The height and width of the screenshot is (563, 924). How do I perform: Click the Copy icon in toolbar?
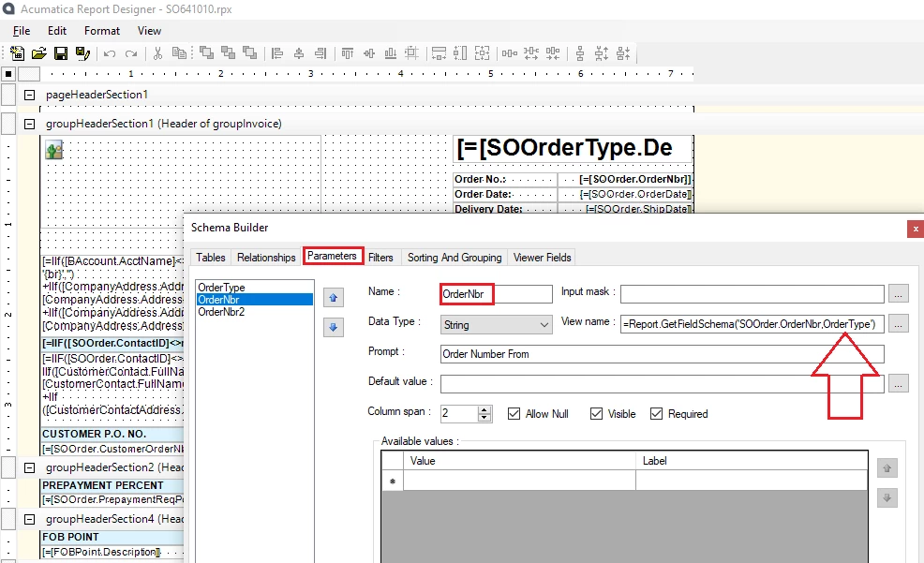(179, 53)
